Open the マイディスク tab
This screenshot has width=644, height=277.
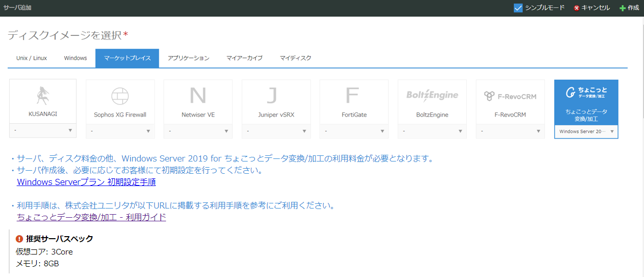click(296, 58)
